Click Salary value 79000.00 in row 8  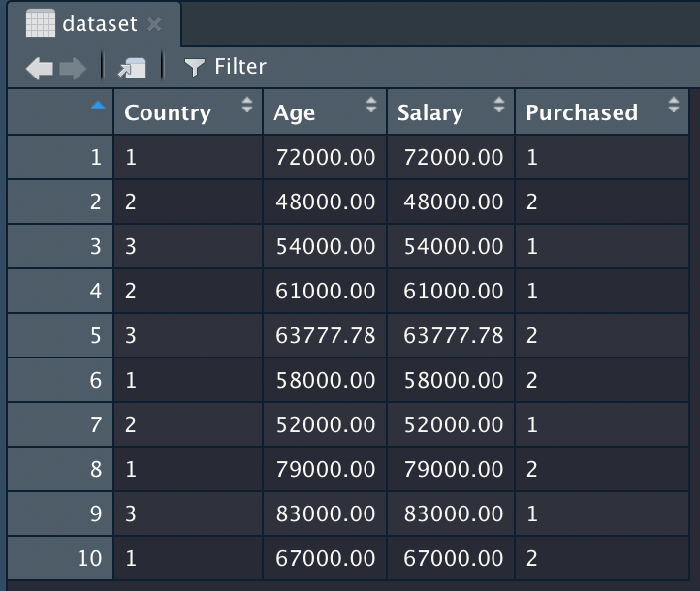pyautogui.click(x=454, y=469)
